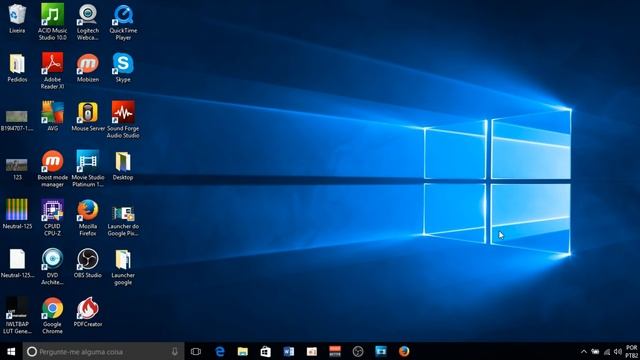Open the network tray icon
The image size is (640, 360).
(607, 351)
